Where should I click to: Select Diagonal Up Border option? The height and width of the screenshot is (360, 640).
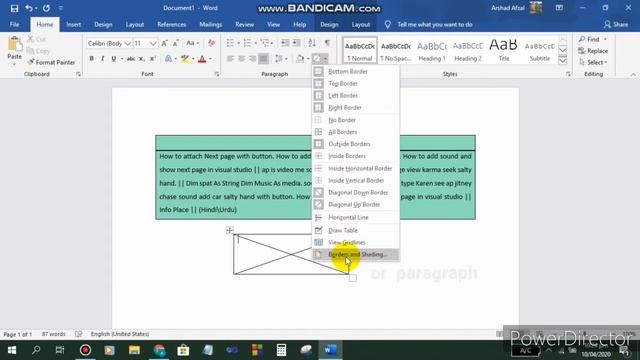[x=356, y=204]
